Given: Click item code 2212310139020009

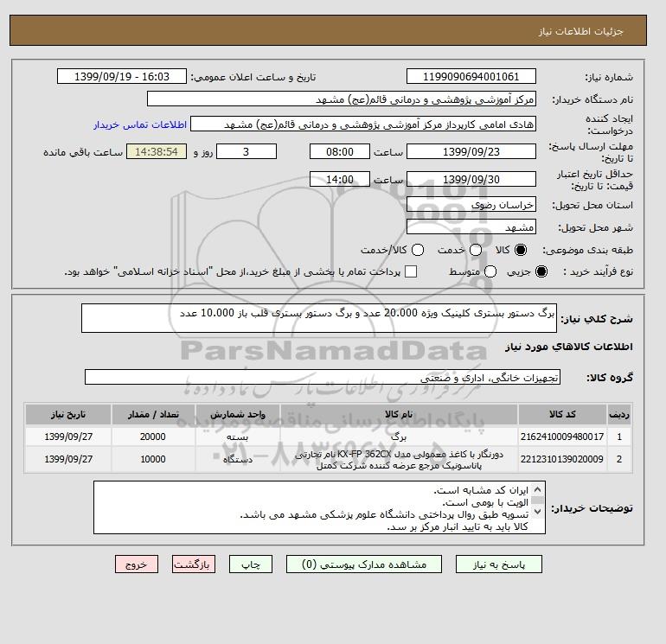Looking at the screenshot, I should (562, 459).
